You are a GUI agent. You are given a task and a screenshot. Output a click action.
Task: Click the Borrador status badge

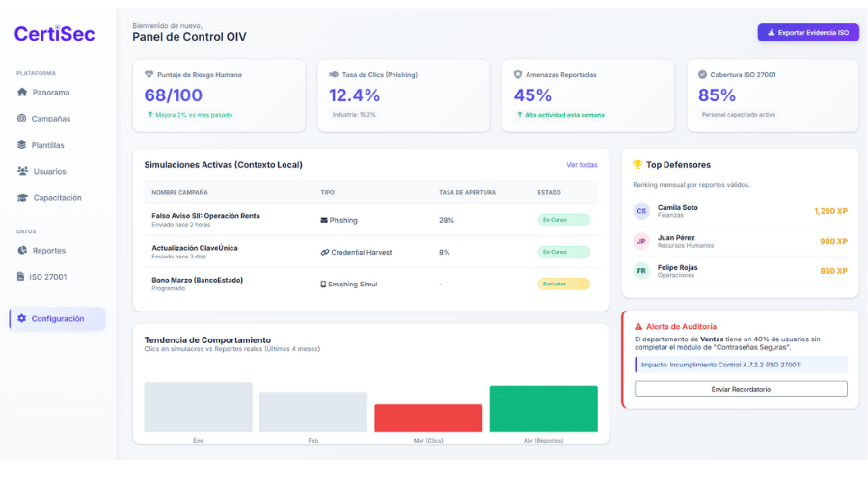(x=563, y=285)
